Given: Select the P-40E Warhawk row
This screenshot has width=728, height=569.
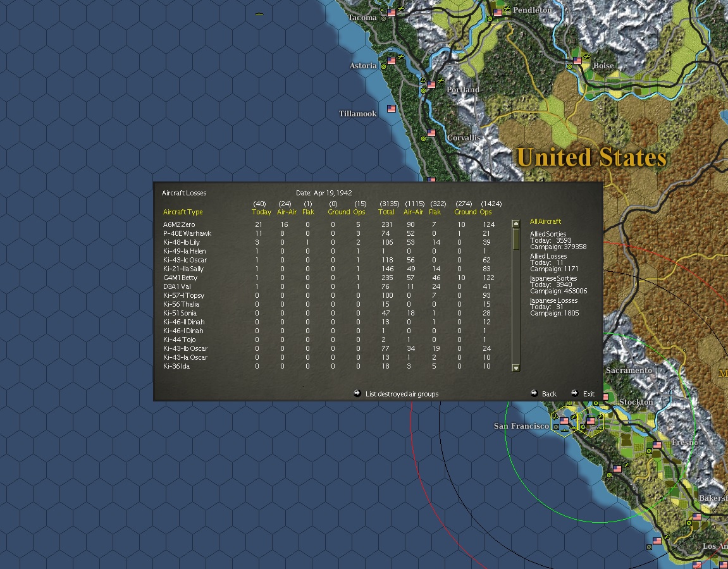Looking at the screenshot, I should click(x=330, y=233).
